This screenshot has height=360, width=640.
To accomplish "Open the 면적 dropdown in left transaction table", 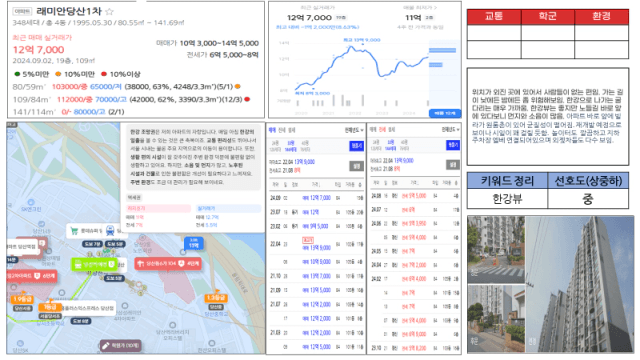I will click(x=354, y=130).
